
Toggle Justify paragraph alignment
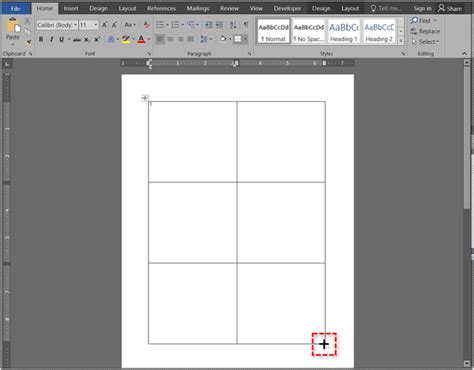[191, 39]
